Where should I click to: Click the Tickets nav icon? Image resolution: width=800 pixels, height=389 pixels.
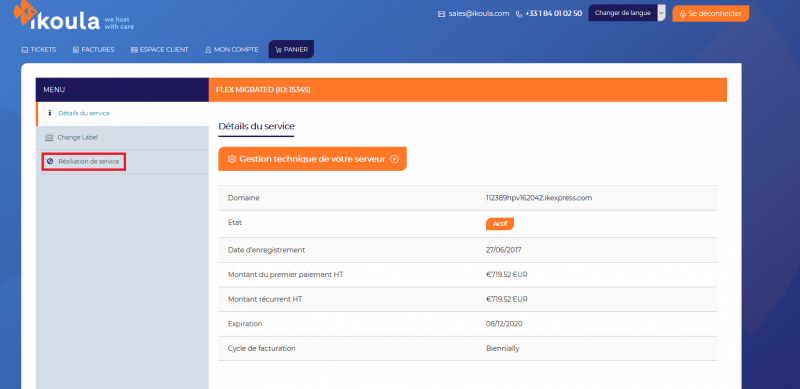[x=24, y=50]
